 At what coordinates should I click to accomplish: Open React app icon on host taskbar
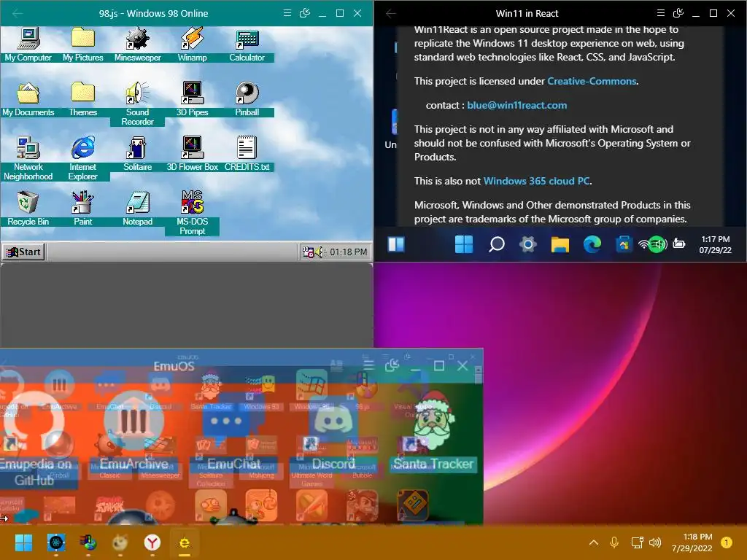(56, 542)
